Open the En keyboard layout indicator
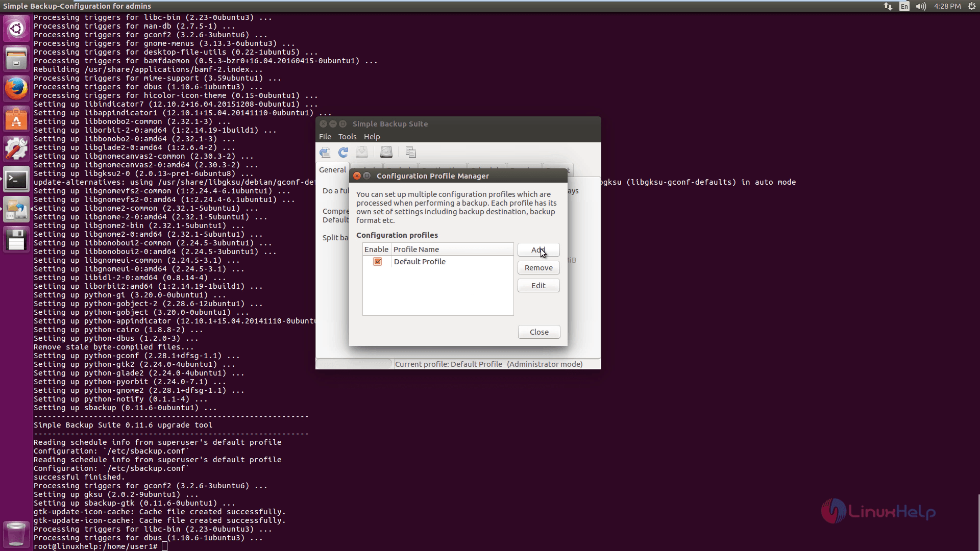980x551 pixels. (x=904, y=6)
